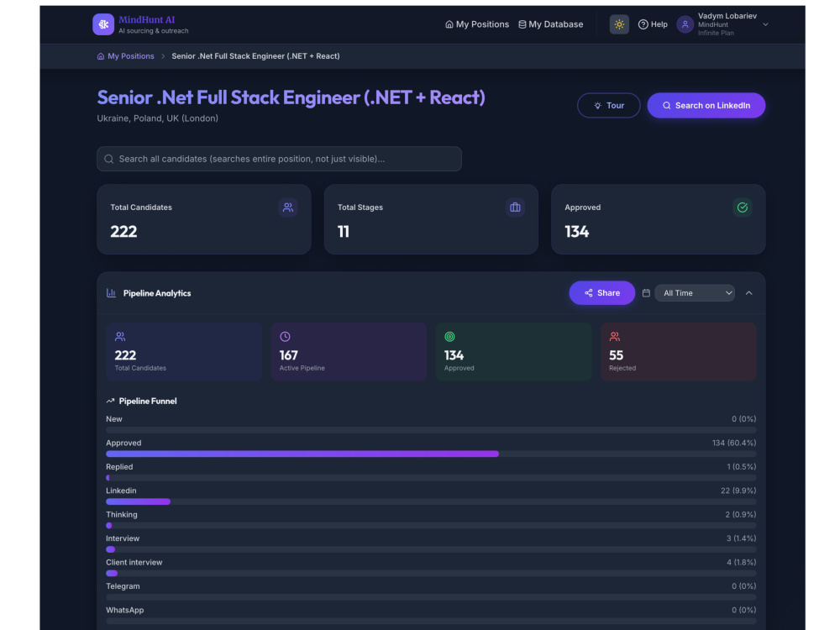The width and height of the screenshot is (840, 630).
Task: Click the 222 Total Candidates analytics tile
Action: click(x=184, y=351)
